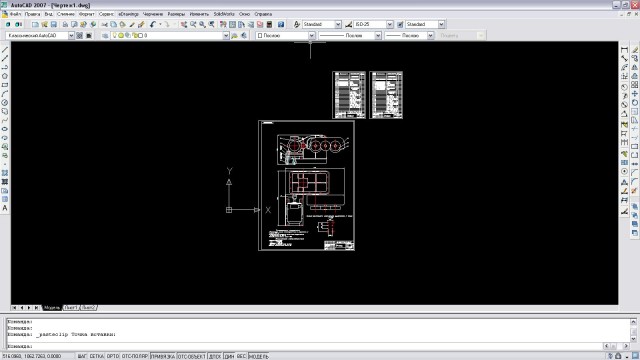The height and width of the screenshot is (360, 640).
Task: Toggle ПРИВЯЗКА object snap in status bar
Action: [163, 356]
